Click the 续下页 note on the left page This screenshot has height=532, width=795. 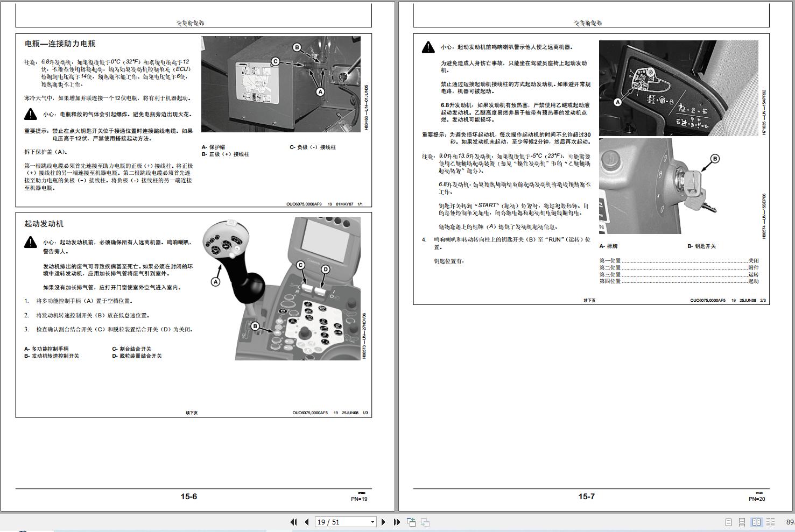192,413
